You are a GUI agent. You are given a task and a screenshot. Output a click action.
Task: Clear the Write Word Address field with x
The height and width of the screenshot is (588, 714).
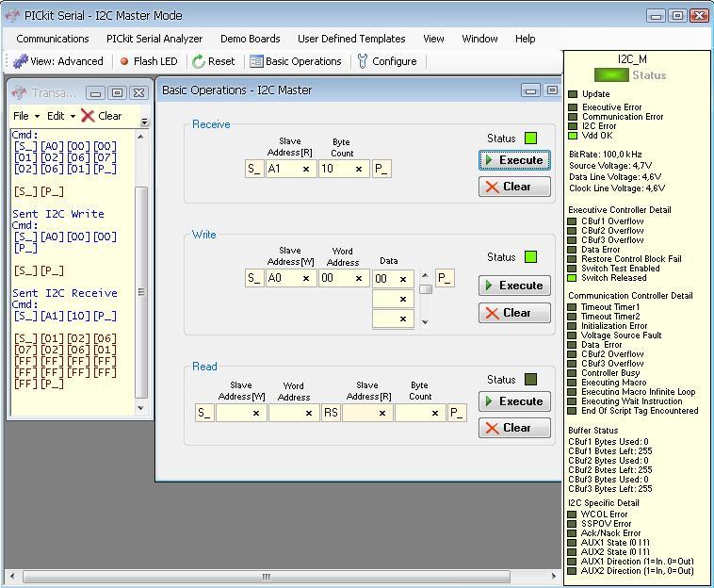pos(359,278)
